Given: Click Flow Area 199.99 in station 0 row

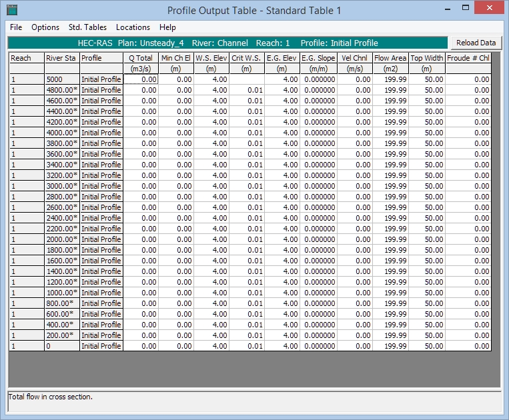Looking at the screenshot, I should point(391,346).
